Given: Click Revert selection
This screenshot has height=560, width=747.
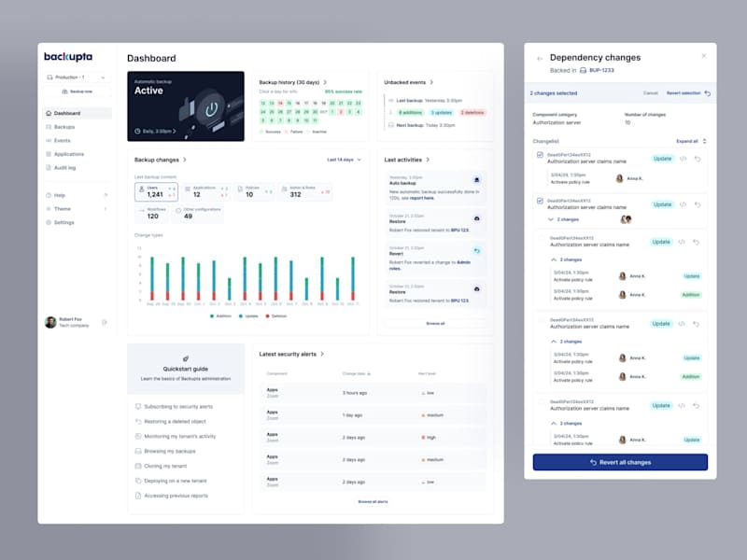Looking at the screenshot, I should [688, 93].
